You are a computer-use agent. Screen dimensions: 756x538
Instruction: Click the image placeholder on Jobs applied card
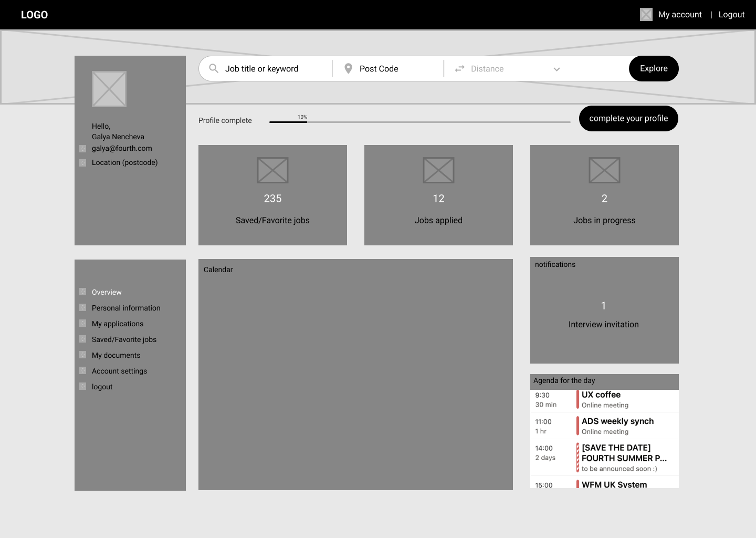[438, 170]
